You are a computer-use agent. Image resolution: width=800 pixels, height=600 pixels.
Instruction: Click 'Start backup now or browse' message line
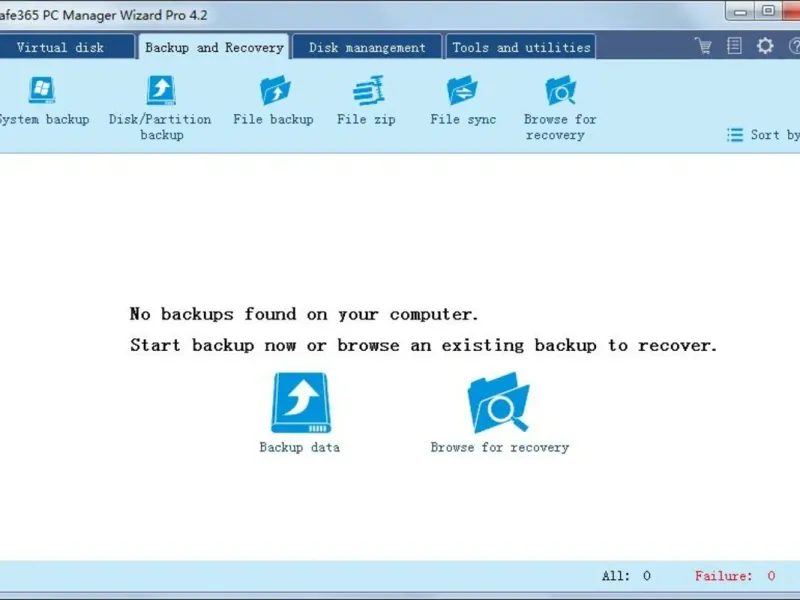click(x=423, y=345)
